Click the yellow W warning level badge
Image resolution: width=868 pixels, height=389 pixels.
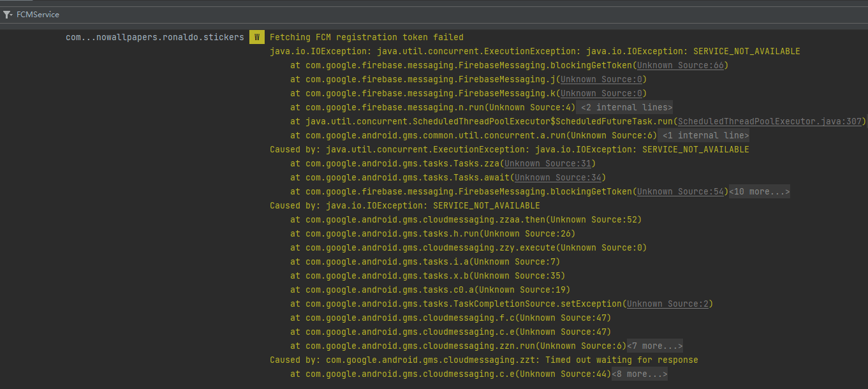[x=256, y=37]
